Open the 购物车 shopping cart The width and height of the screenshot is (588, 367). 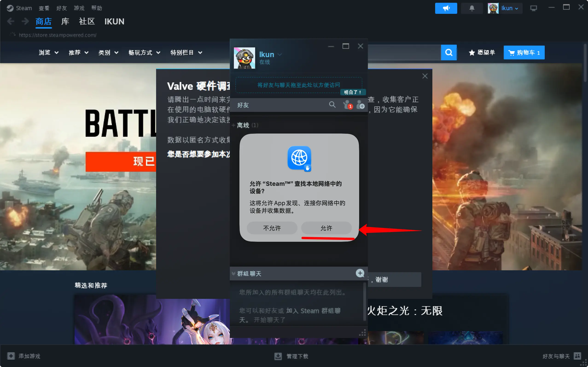click(524, 52)
